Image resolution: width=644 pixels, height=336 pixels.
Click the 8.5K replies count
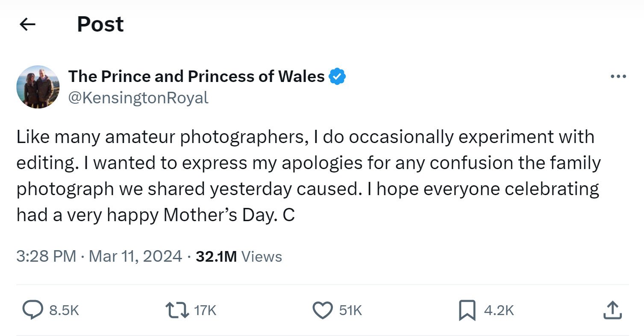[64, 310]
